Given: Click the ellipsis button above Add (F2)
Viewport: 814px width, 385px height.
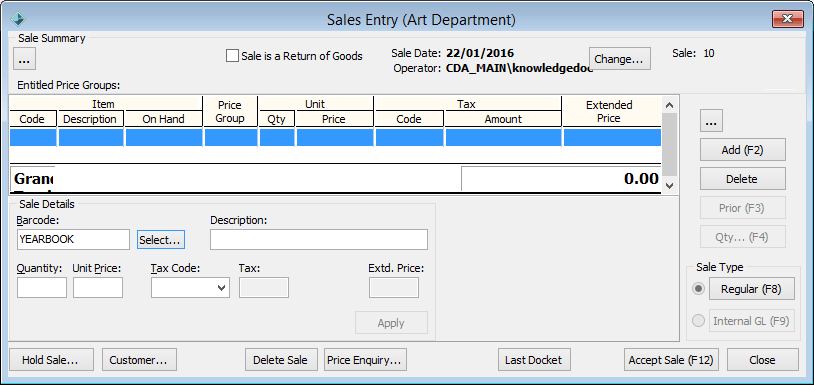Looking at the screenshot, I should point(711,121).
